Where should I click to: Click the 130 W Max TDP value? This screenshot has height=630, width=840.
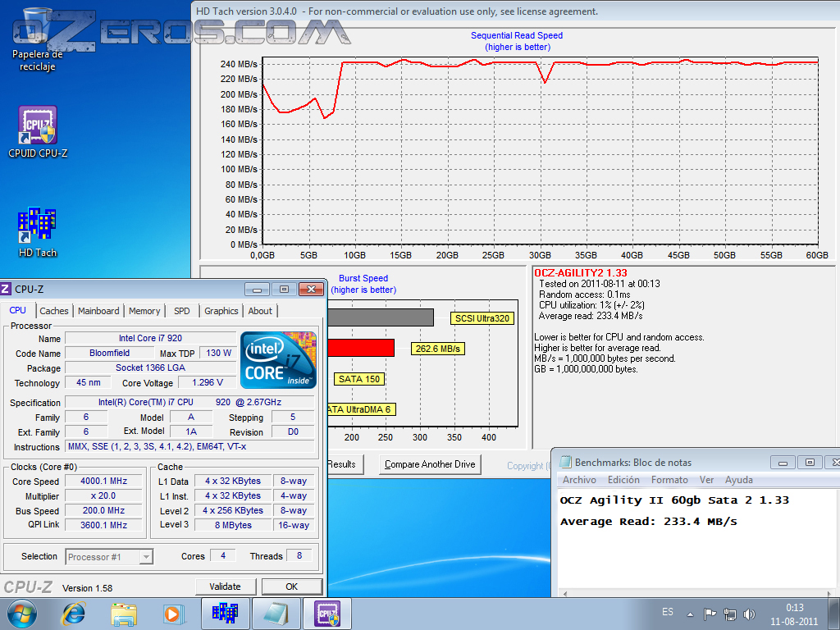(218, 353)
